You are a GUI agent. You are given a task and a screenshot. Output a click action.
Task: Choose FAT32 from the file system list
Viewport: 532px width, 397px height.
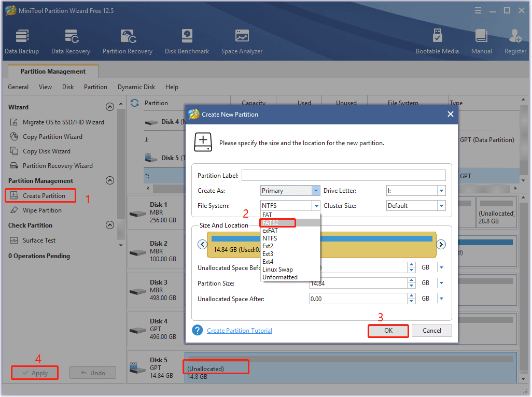[x=290, y=223]
